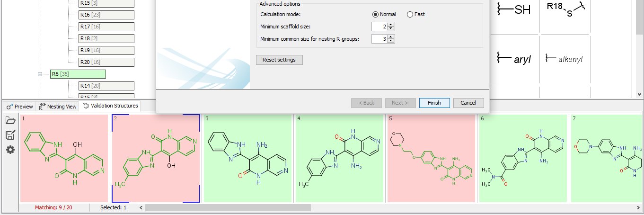Click the 'Matching: 9 / 20' status text
Image resolution: width=644 pixels, height=215 pixels.
[53, 207]
